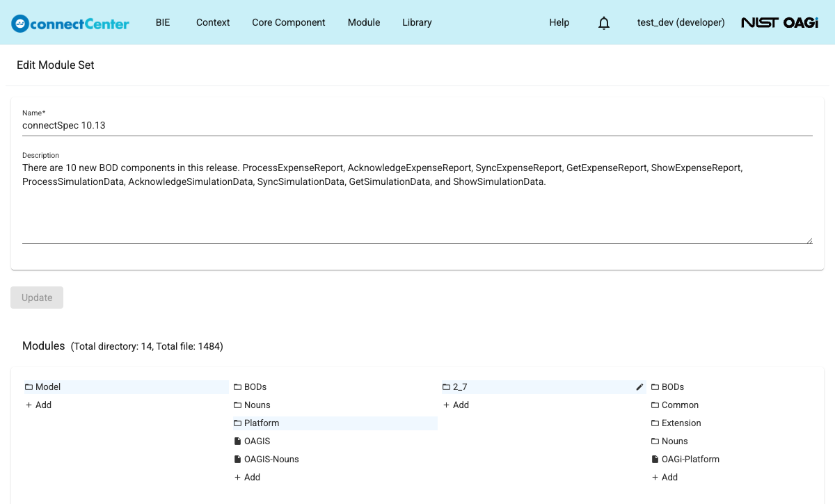This screenshot has height=504, width=835.
Task: Open the BIE menu
Action: pos(163,22)
